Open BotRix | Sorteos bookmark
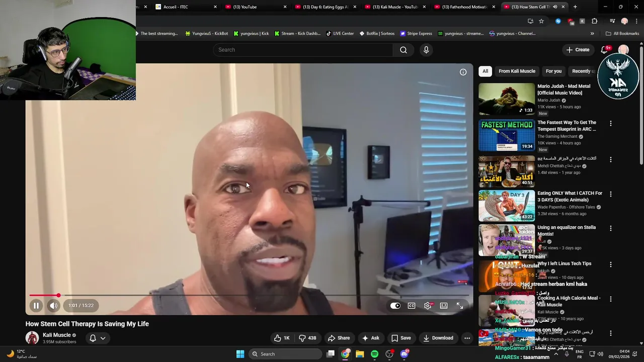The width and height of the screenshot is (644, 362). 377,34
